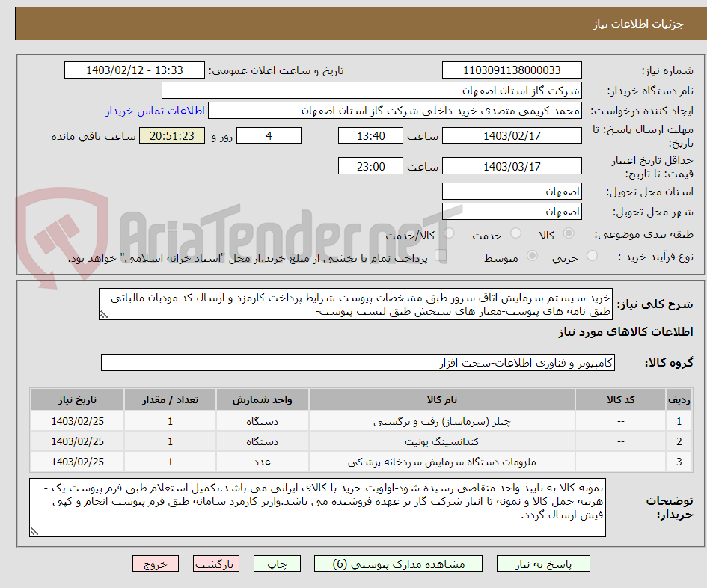Viewport: 707px width, 588px height.
Task: Click the واحد شمارش column header
Action: coord(263,399)
